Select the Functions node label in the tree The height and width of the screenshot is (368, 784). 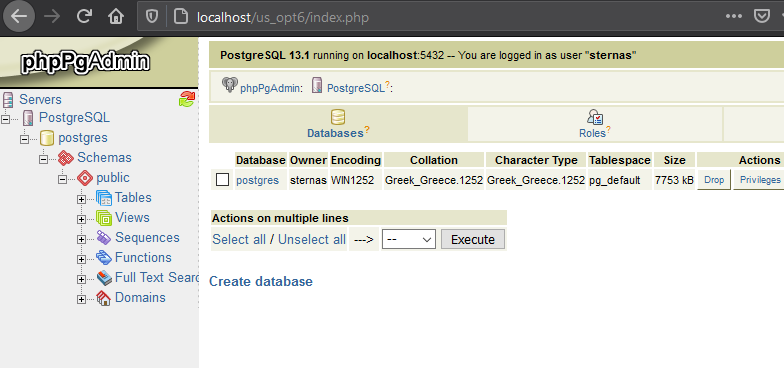[143, 258]
